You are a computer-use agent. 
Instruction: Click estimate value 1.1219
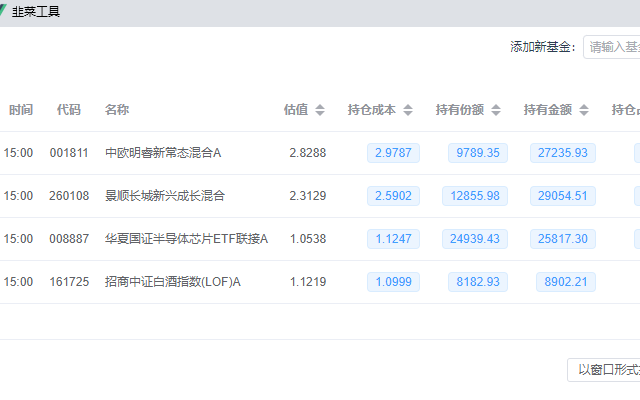point(308,282)
